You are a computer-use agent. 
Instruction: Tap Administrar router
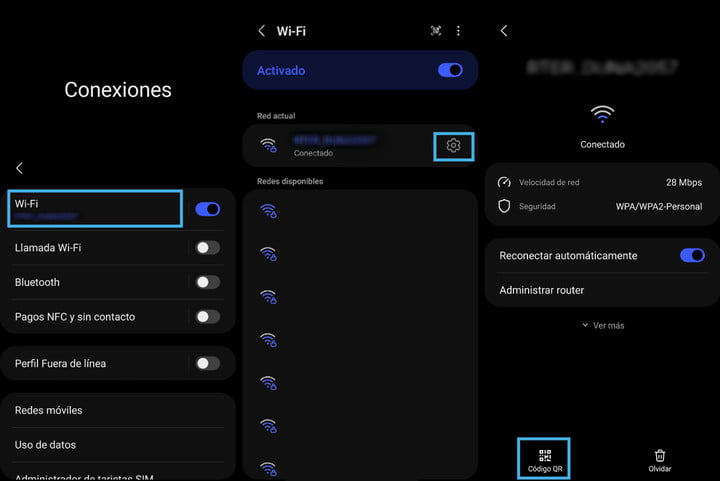coord(542,290)
